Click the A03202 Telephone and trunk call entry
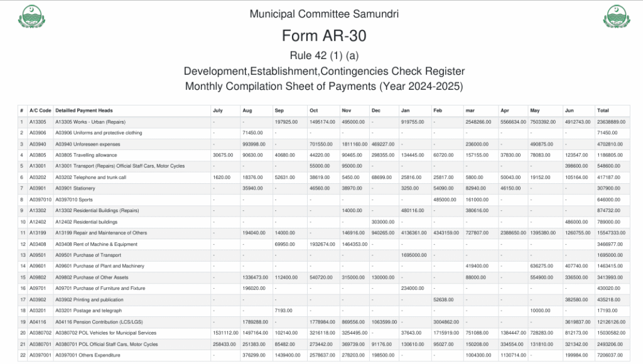643x364 pixels. coord(90,178)
